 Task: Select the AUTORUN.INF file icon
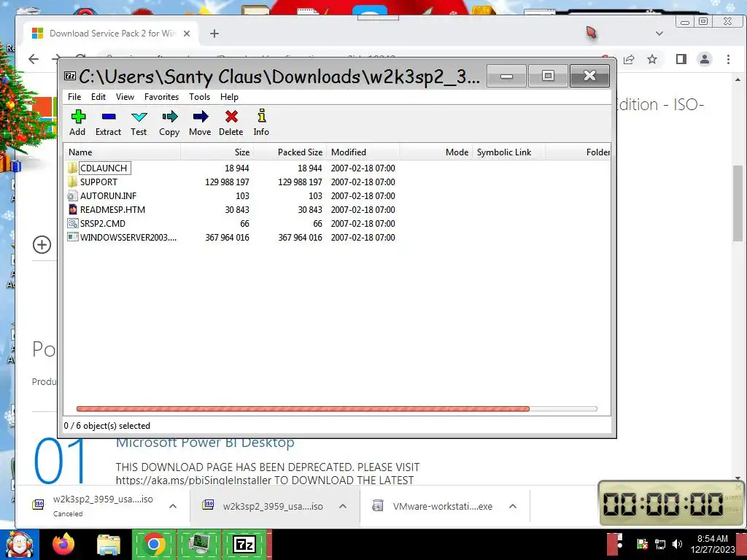[72, 195]
